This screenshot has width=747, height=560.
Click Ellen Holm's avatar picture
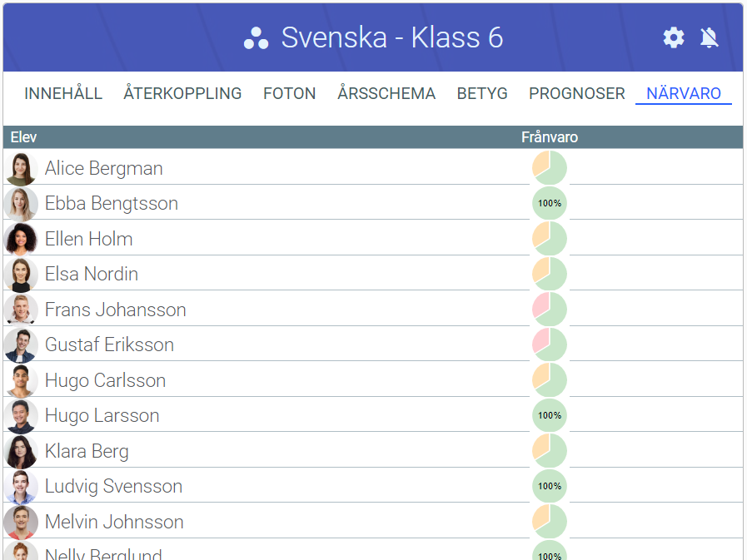[x=21, y=240]
